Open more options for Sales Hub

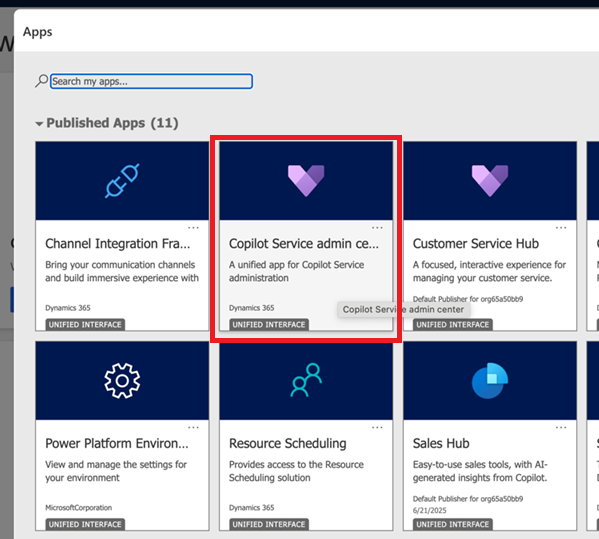(561, 427)
